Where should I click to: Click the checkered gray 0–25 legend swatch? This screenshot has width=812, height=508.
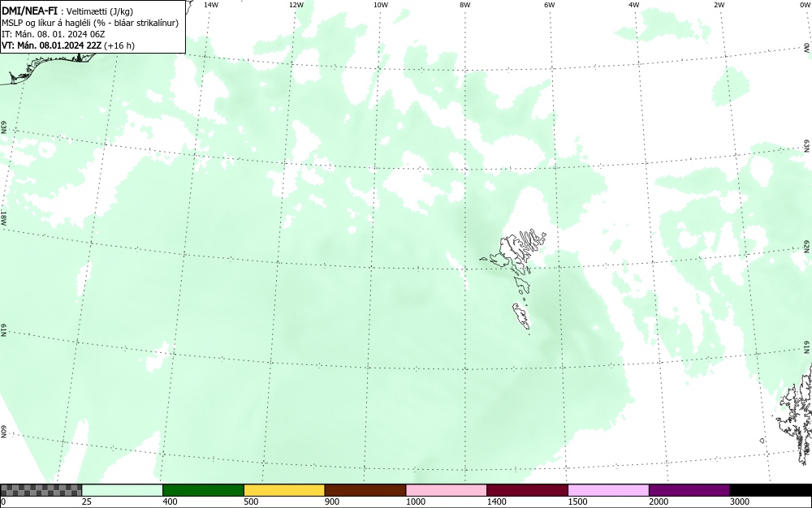tap(41, 490)
